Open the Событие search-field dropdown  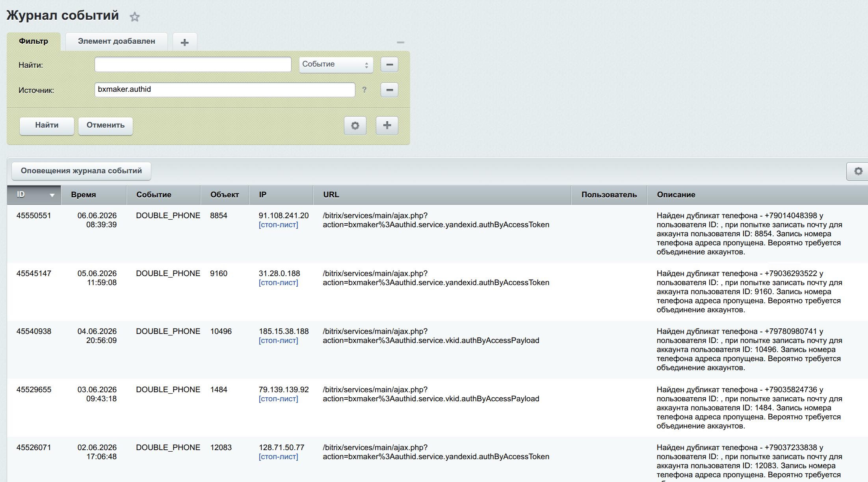coord(336,65)
